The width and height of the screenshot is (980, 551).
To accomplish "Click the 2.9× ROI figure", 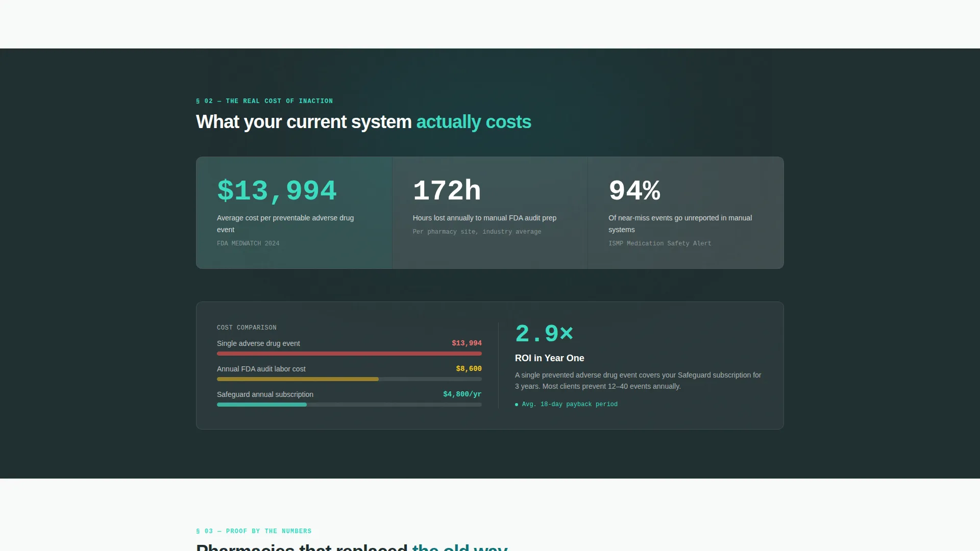I will click(544, 334).
